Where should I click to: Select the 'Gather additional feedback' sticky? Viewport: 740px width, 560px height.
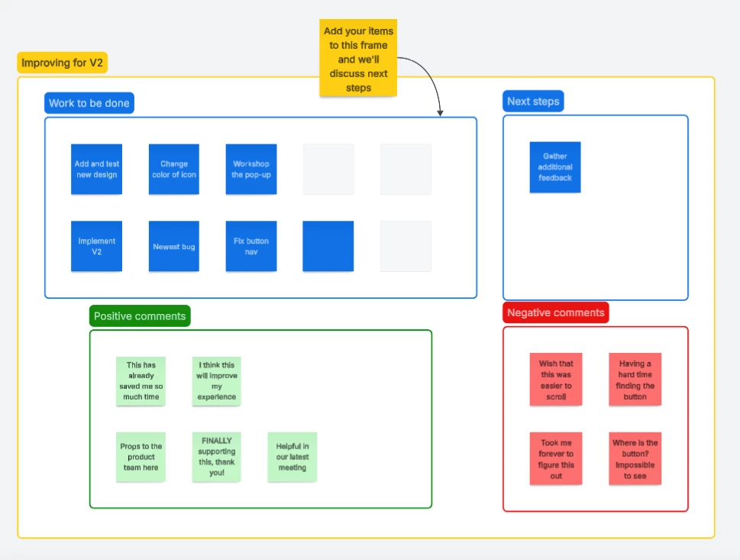coord(555,167)
